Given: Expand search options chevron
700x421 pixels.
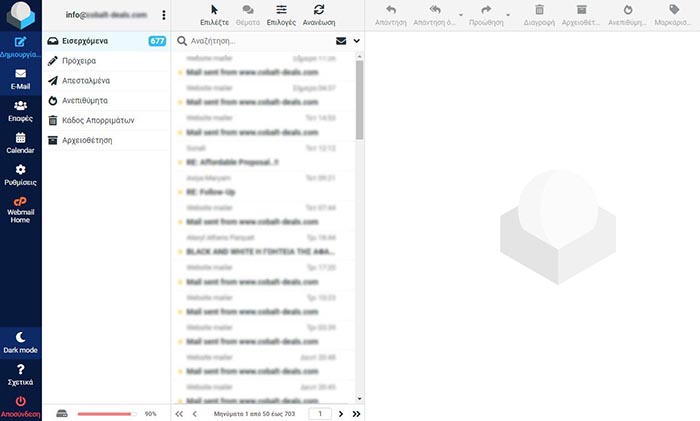Looking at the screenshot, I should coord(357,41).
